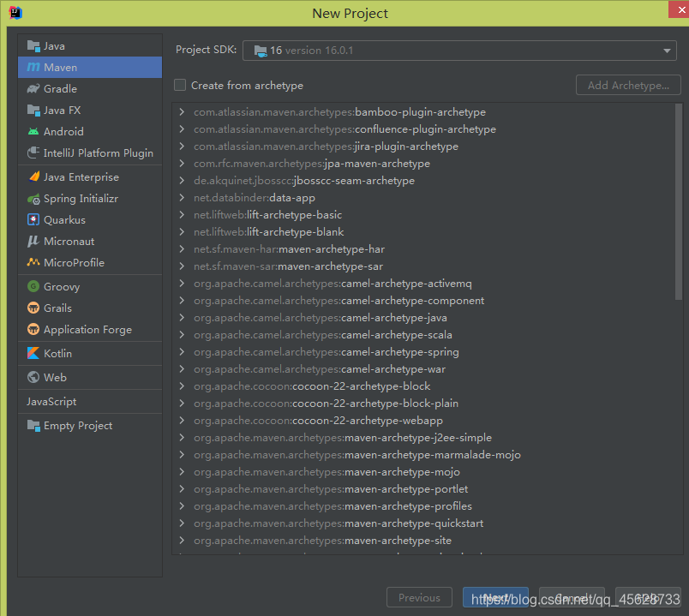Screen dimensions: 689x616
Task: Select Kotlin project type
Action: [x=90, y=353]
